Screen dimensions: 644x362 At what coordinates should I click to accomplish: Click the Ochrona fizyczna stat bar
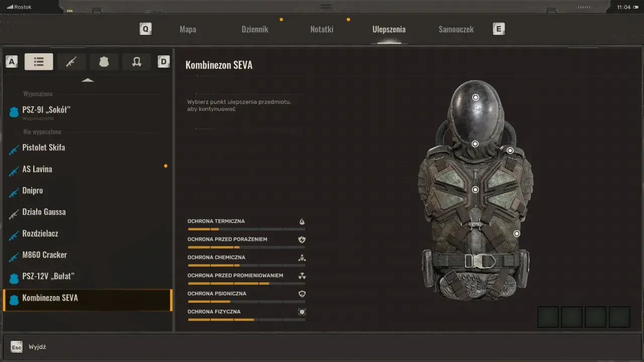pos(247,320)
